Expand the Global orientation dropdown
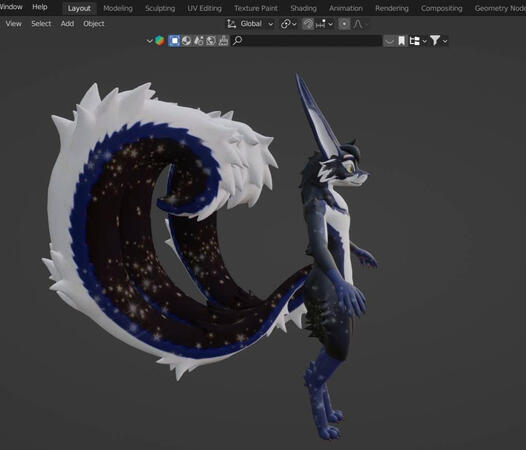526x450 pixels. (x=257, y=24)
